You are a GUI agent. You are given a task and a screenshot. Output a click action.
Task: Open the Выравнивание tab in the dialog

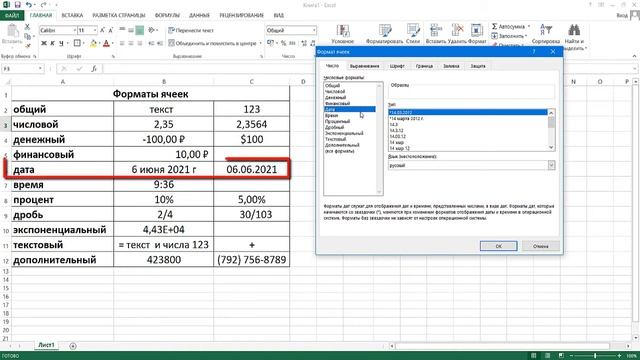(364, 66)
